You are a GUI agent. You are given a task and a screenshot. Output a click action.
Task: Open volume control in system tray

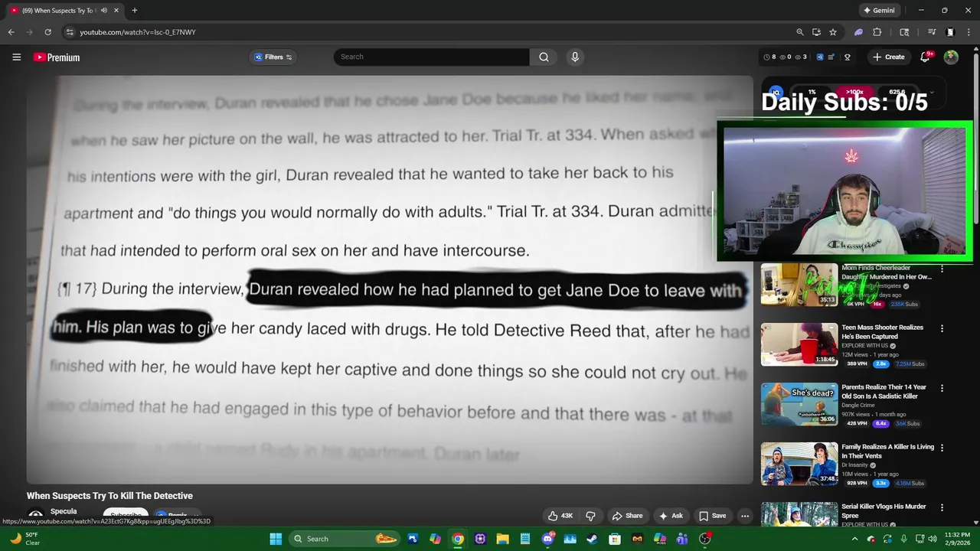click(x=933, y=539)
